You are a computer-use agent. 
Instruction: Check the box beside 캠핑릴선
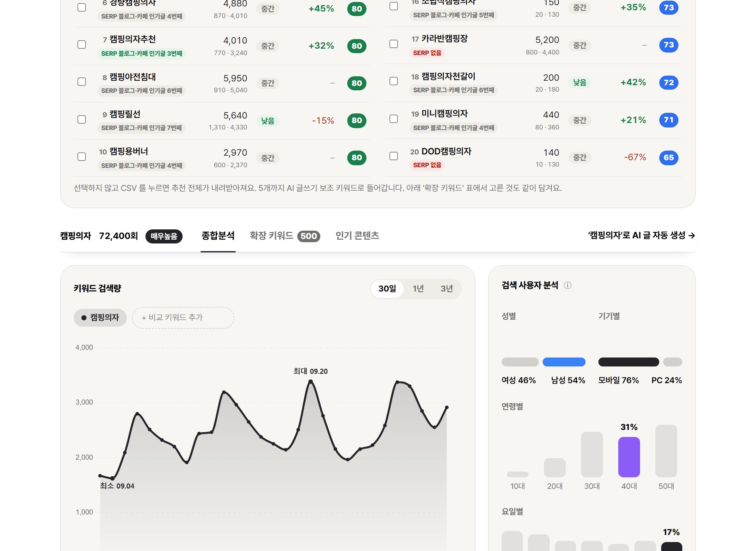pyautogui.click(x=82, y=119)
